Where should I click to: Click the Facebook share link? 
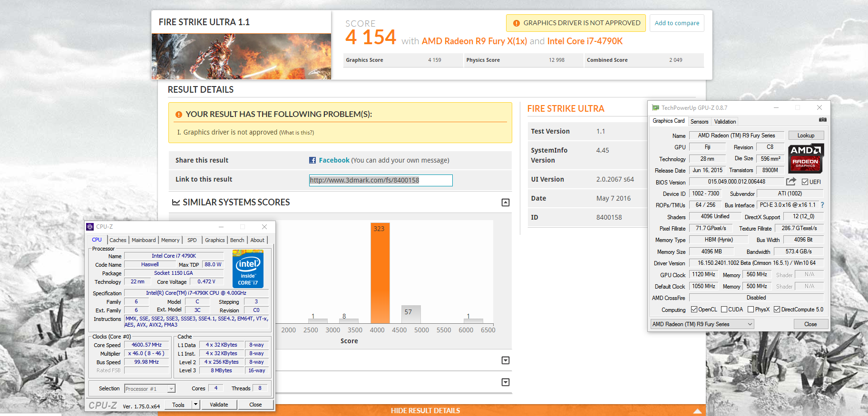334,160
